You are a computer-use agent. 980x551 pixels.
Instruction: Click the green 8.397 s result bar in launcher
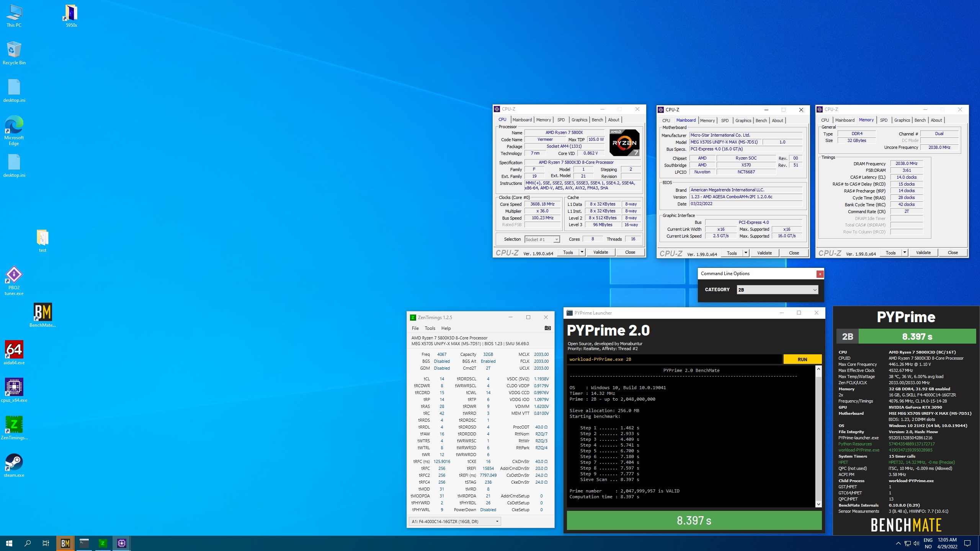click(694, 520)
